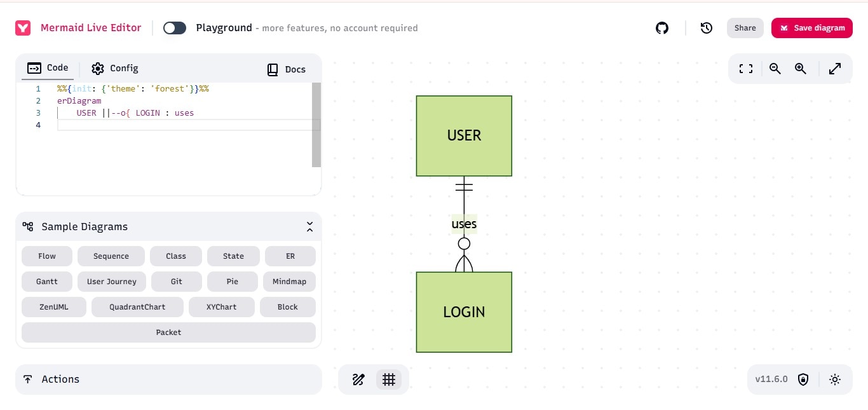
Task: Toggle the Playground switch
Action: [175, 28]
